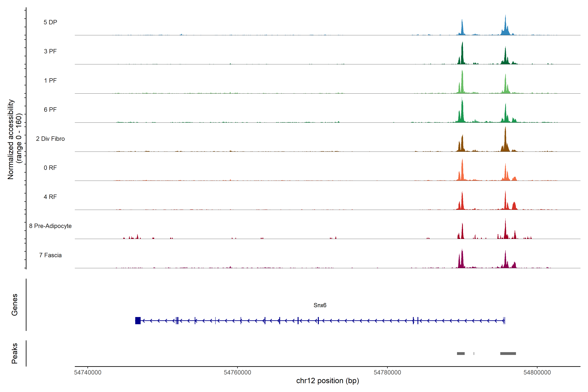Click the large Snx6 terminal exon block
Image resolution: width=588 pixels, height=392 pixels.
click(138, 320)
